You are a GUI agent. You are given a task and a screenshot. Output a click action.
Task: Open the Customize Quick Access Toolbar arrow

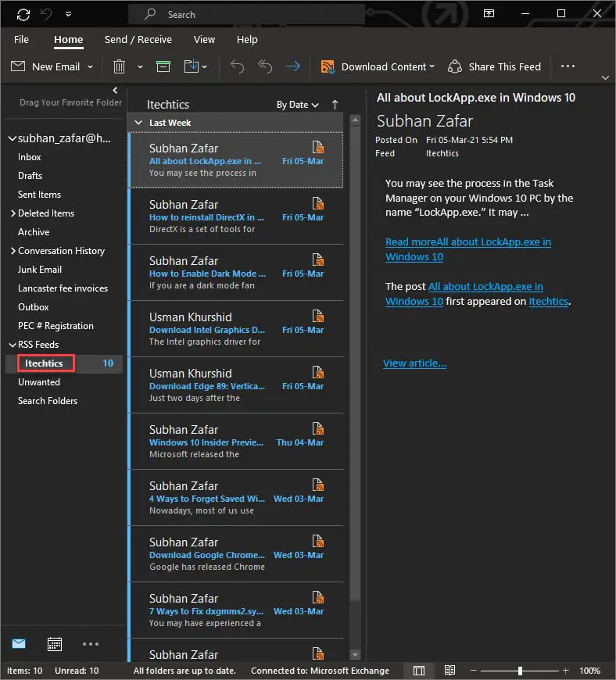69,14
